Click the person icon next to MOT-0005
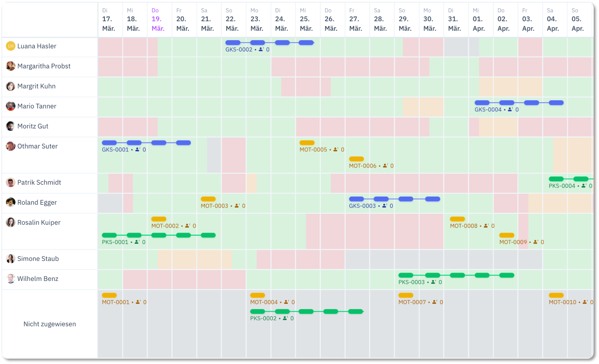 coord(336,150)
